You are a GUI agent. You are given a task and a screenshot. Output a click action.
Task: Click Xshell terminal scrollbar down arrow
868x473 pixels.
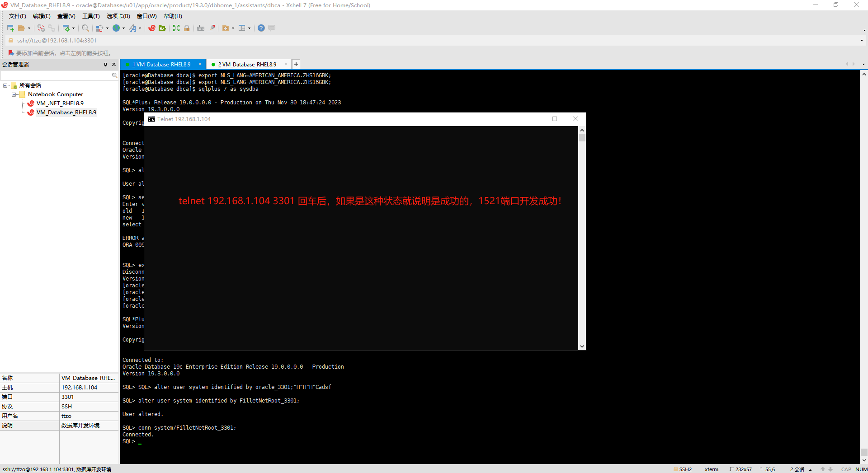[864, 460]
